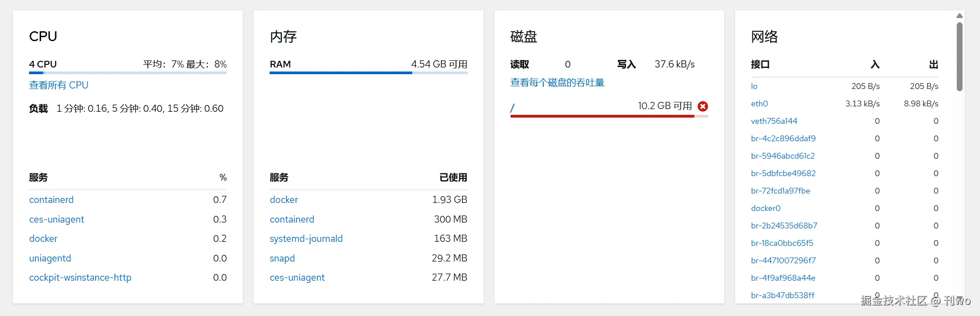Open veth756a144 interface
This screenshot has height=316, width=980.
point(774,121)
